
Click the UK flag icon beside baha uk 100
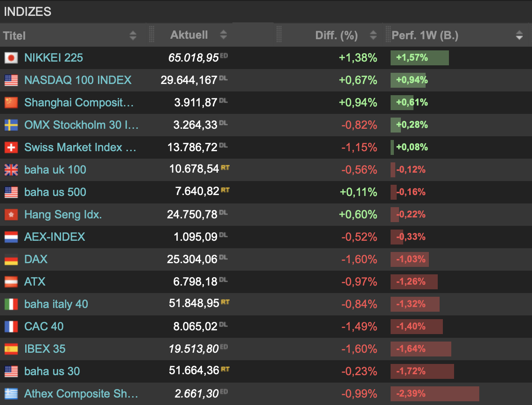11,170
